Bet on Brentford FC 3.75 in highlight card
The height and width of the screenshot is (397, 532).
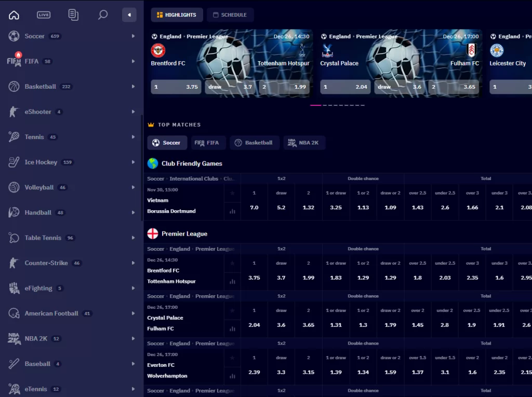pos(176,87)
